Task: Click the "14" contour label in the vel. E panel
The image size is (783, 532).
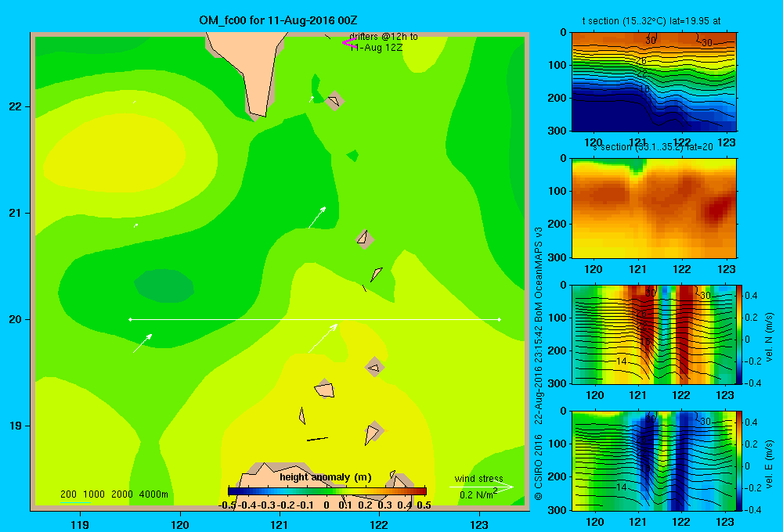Action: pyautogui.click(x=621, y=487)
